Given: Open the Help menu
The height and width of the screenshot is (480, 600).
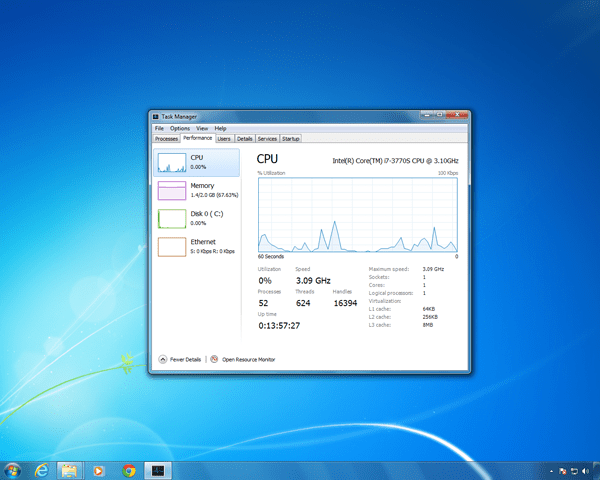Looking at the screenshot, I should tap(220, 128).
